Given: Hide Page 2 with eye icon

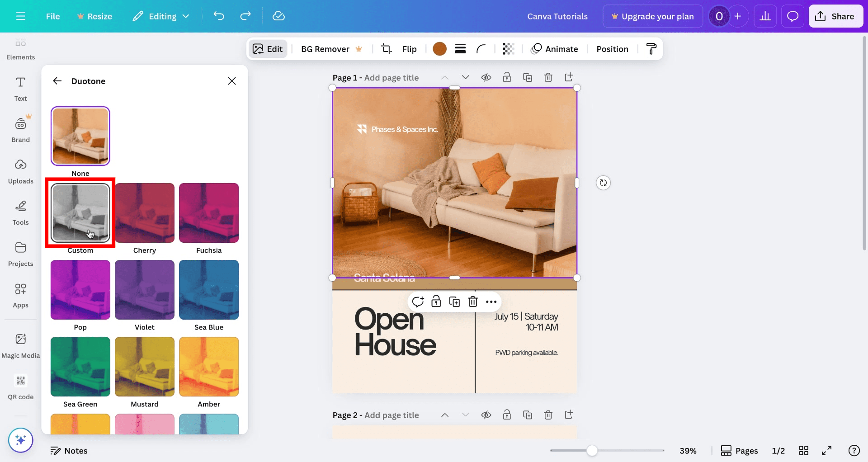Looking at the screenshot, I should (x=486, y=415).
